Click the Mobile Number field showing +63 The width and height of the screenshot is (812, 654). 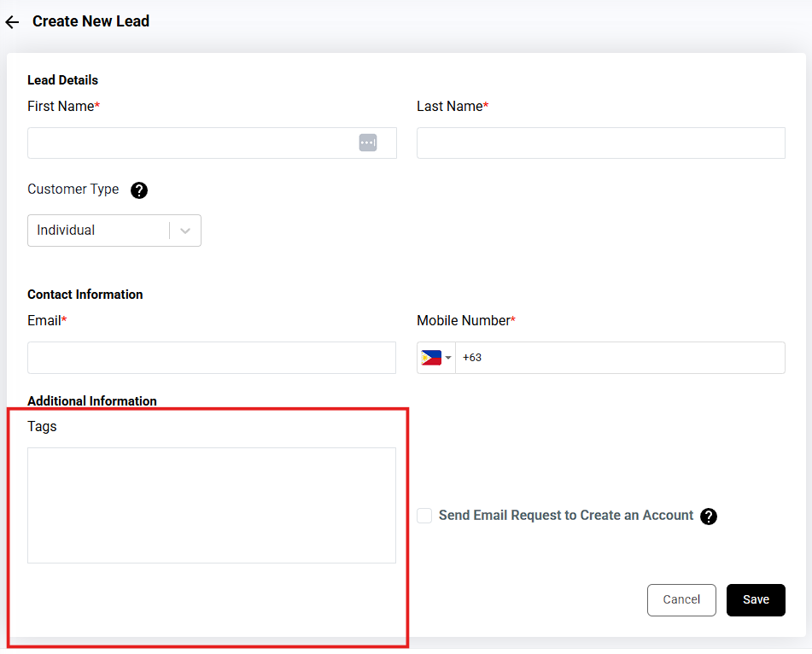[619, 358]
